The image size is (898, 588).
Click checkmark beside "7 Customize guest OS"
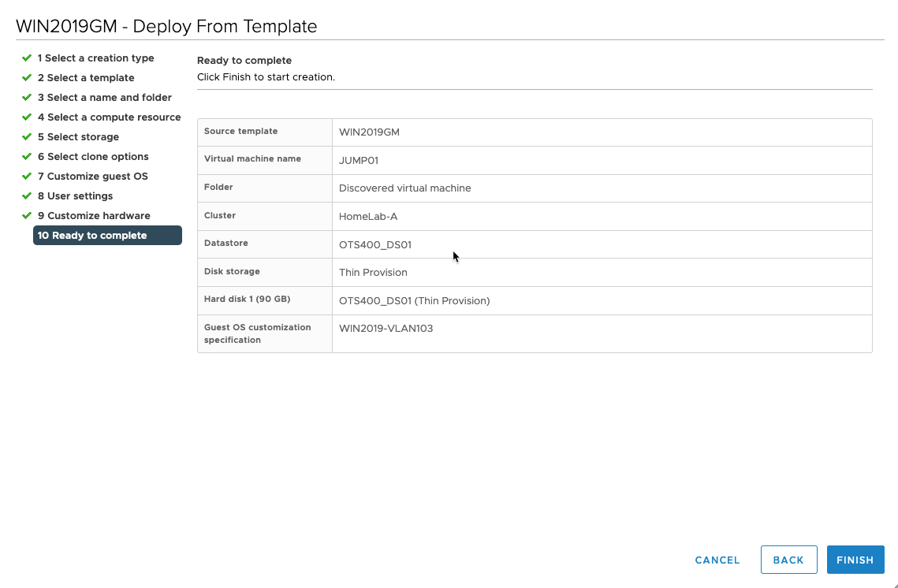click(26, 176)
